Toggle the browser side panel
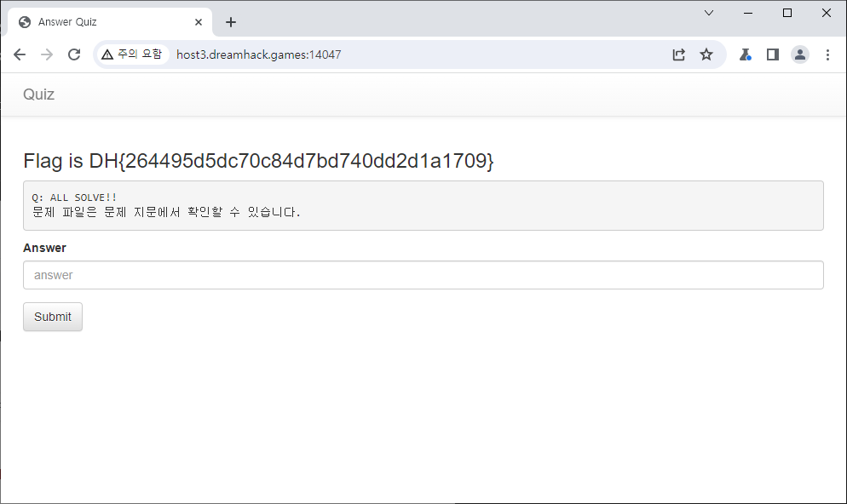847x504 pixels. tap(773, 54)
